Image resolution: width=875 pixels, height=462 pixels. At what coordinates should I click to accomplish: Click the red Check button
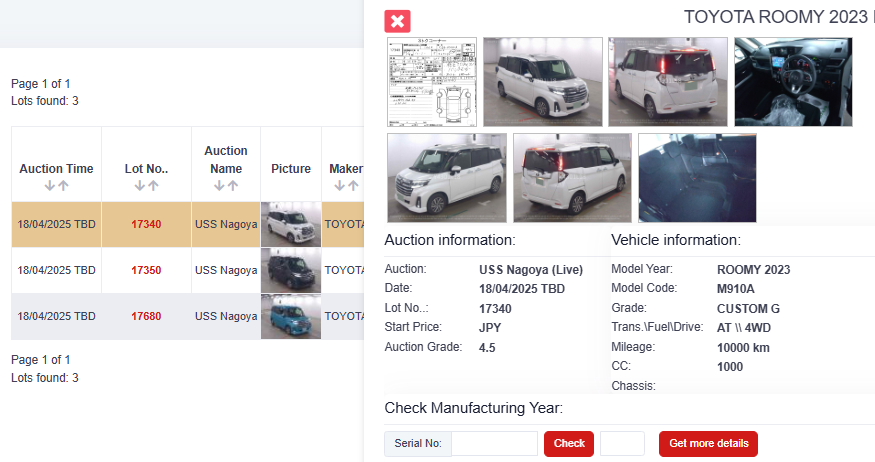[x=569, y=444]
